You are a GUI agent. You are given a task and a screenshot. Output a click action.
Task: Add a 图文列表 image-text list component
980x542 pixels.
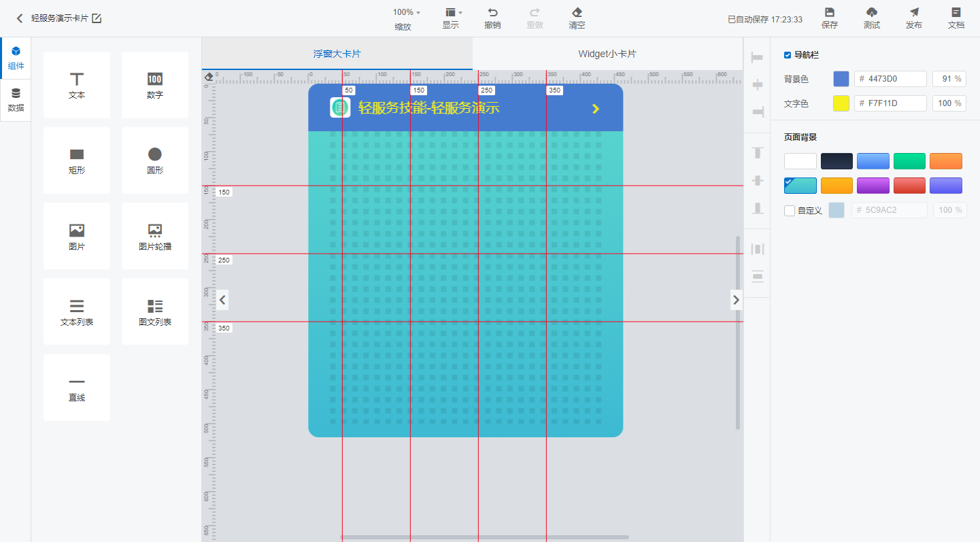coord(155,312)
